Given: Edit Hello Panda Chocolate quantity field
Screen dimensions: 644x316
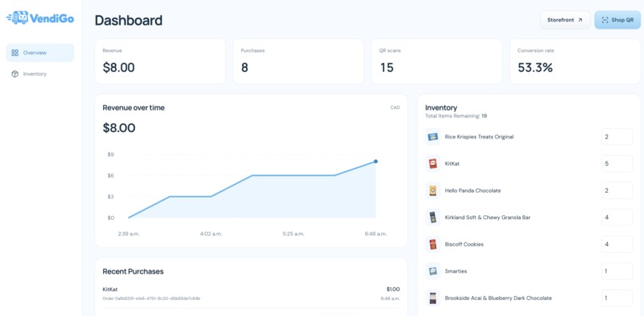Looking at the screenshot, I should (x=617, y=190).
